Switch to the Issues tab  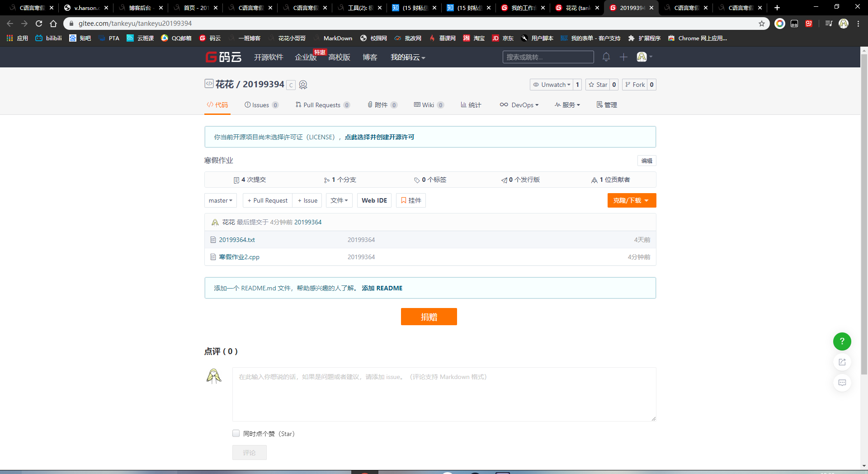(261, 105)
